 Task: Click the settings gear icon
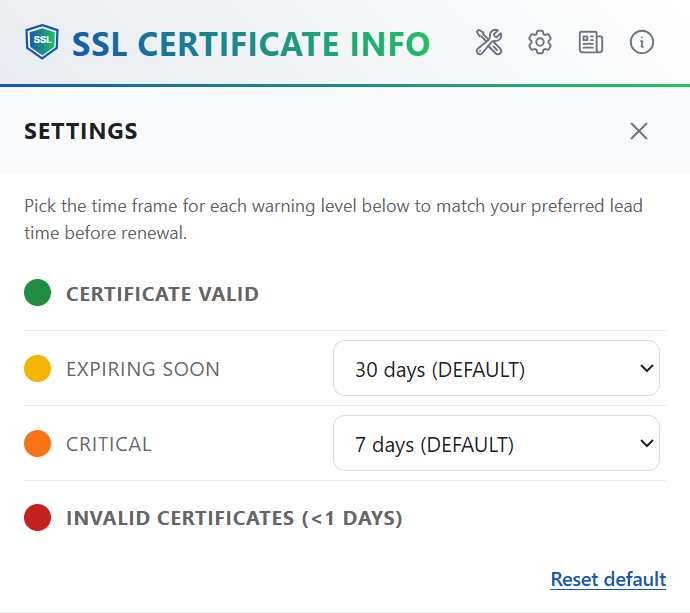click(x=540, y=42)
